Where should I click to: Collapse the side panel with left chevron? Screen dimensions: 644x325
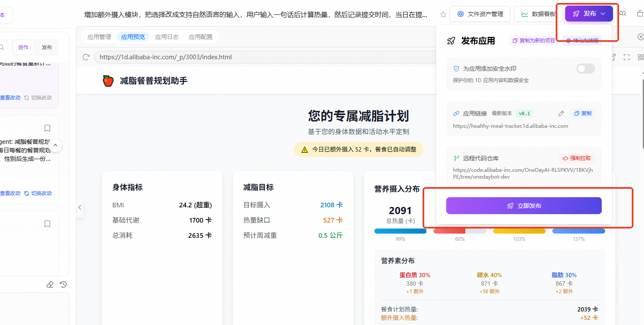point(79,207)
